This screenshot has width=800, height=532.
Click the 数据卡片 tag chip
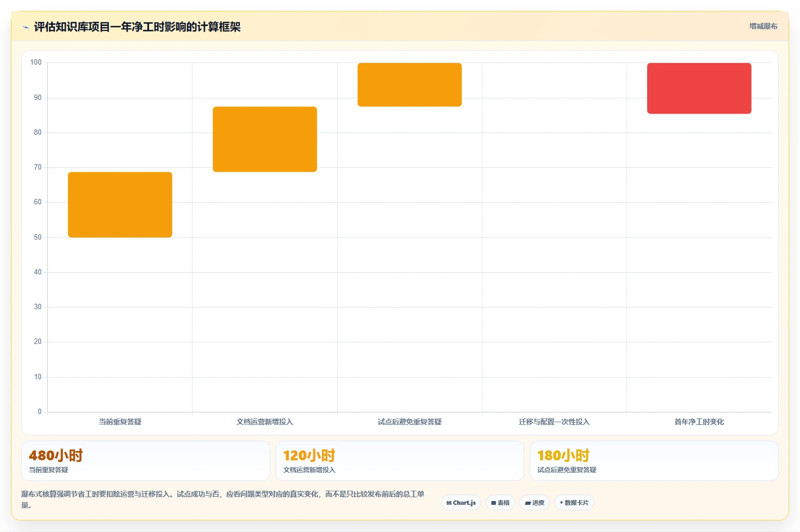tap(574, 503)
